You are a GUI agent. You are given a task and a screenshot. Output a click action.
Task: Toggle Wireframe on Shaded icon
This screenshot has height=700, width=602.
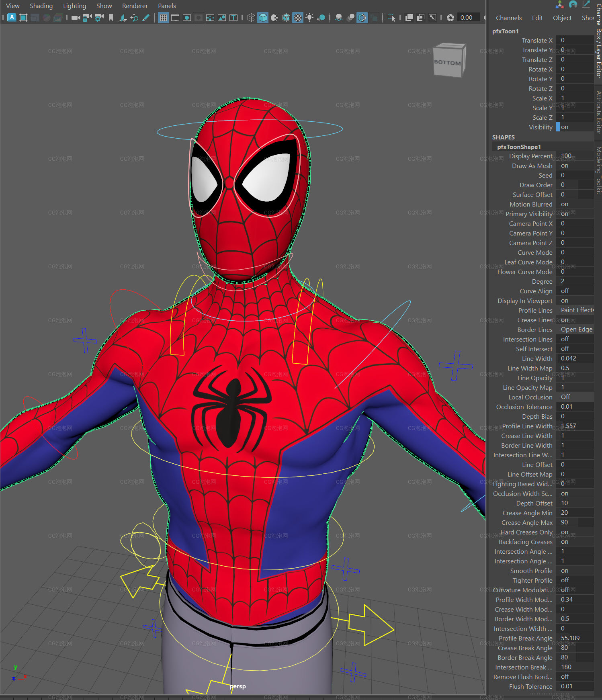[x=286, y=18]
